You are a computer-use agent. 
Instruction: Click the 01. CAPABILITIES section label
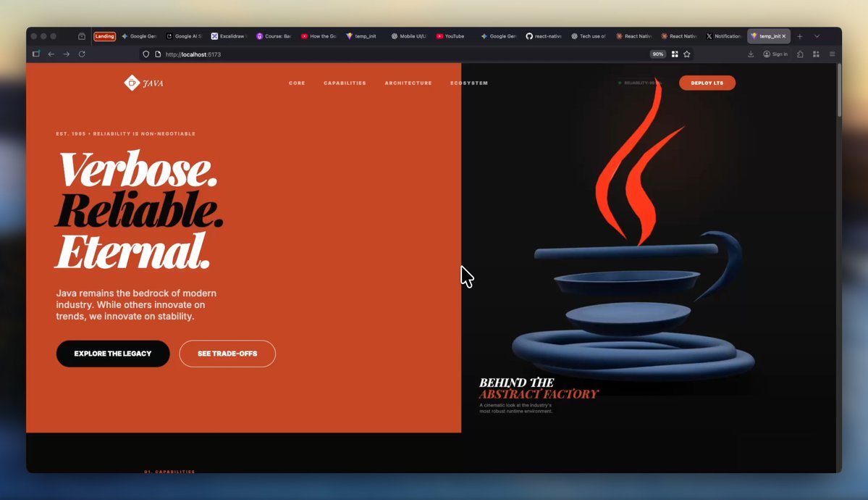coord(169,471)
